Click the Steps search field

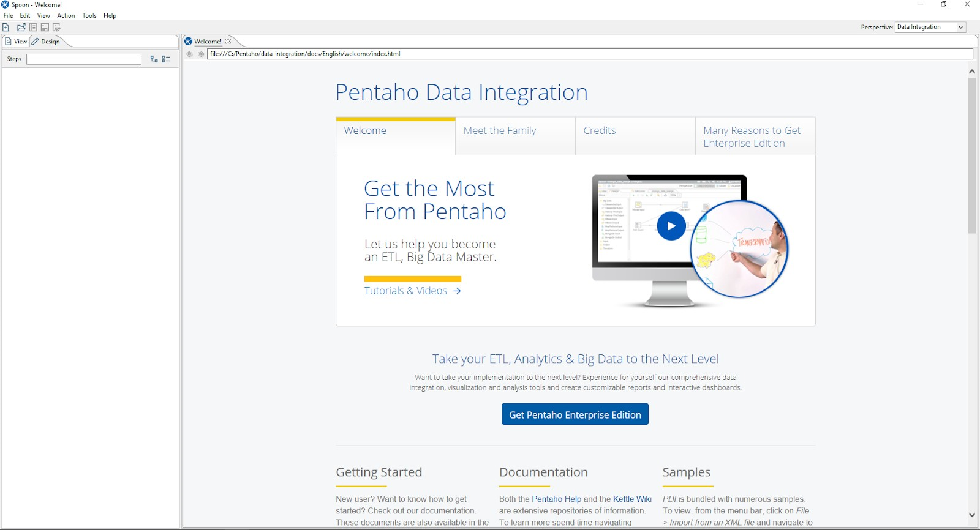point(84,59)
